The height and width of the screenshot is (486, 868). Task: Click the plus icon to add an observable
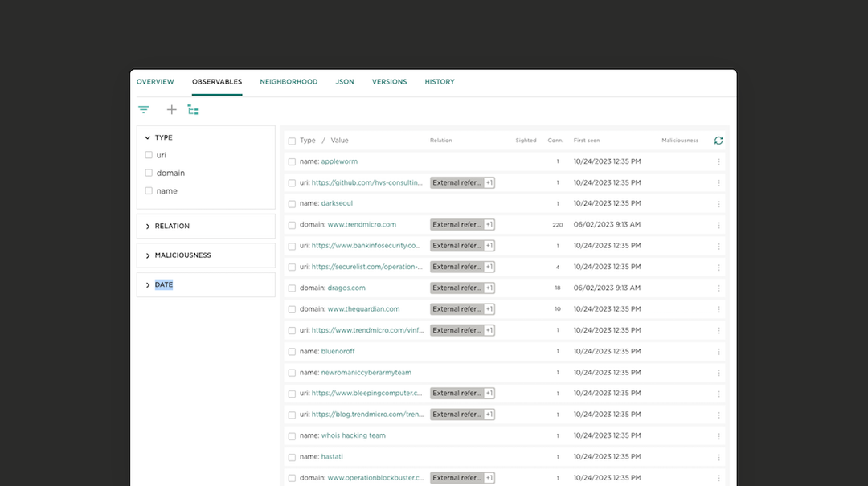pyautogui.click(x=171, y=109)
